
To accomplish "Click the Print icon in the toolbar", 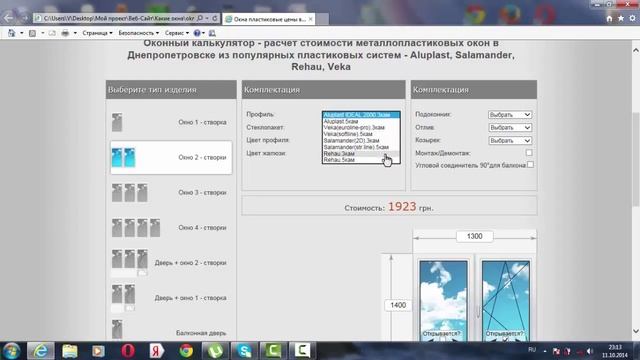I will (x=65, y=33).
